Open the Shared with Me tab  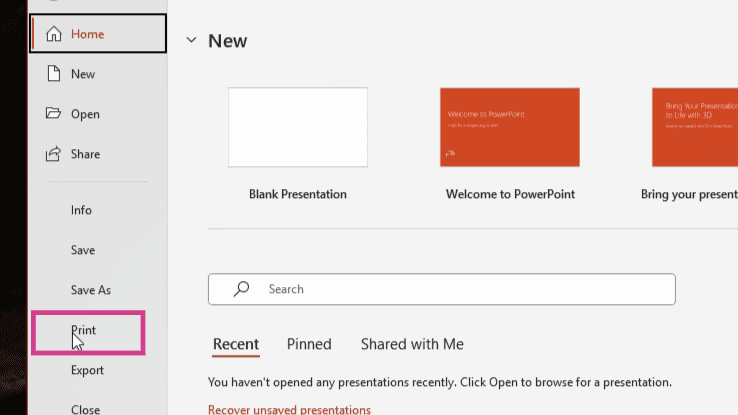(x=412, y=344)
